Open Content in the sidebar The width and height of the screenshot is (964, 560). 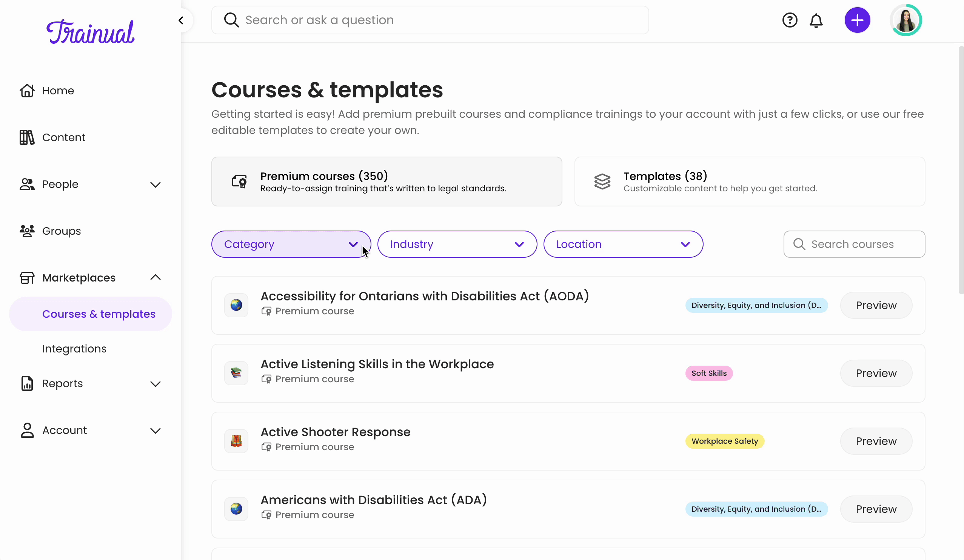[64, 137]
